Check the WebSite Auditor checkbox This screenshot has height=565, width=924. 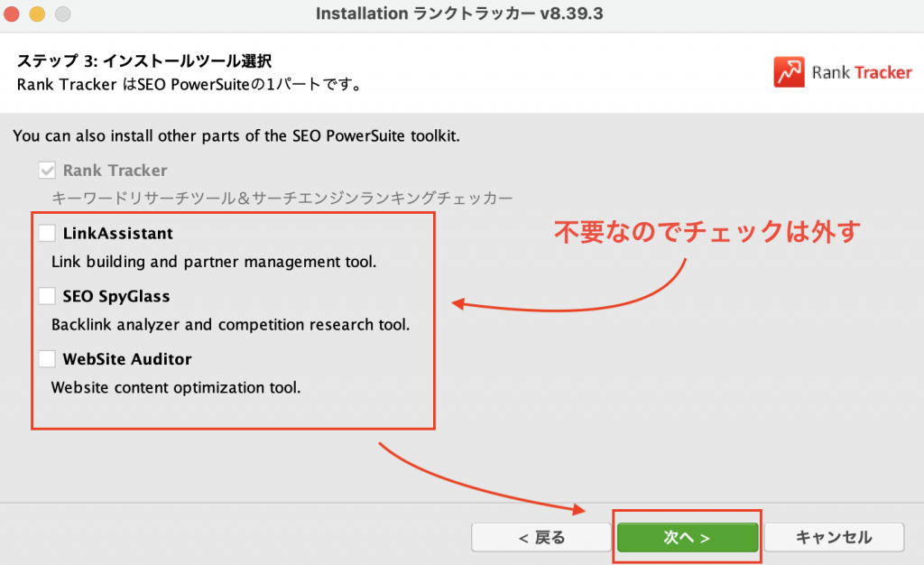[47, 359]
